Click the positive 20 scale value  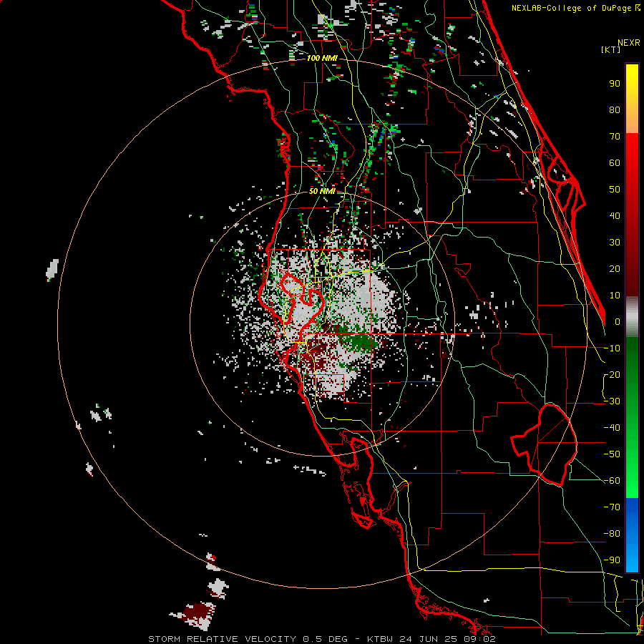coord(615,268)
